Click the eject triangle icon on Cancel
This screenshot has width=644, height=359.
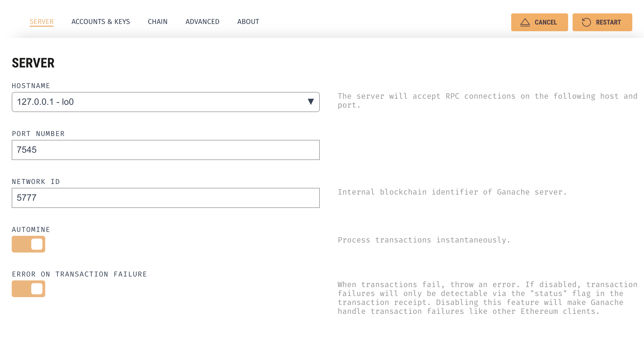point(525,22)
